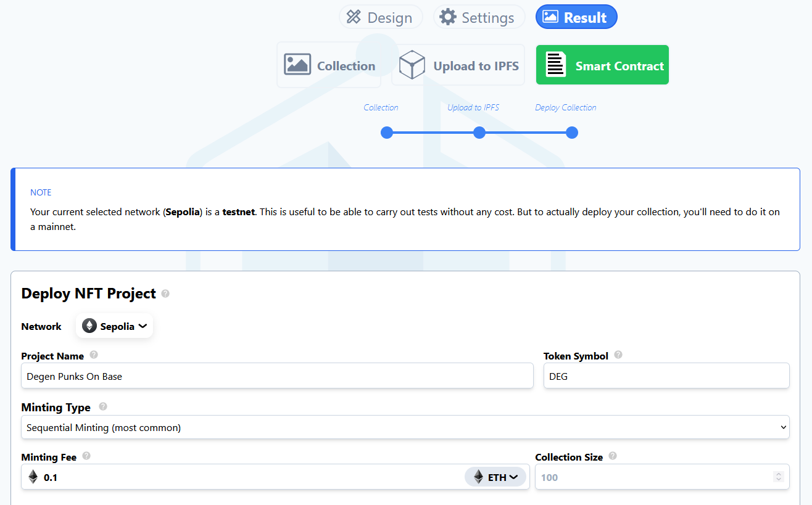Click help icon next to Deploy NFT Project

point(165,294)
